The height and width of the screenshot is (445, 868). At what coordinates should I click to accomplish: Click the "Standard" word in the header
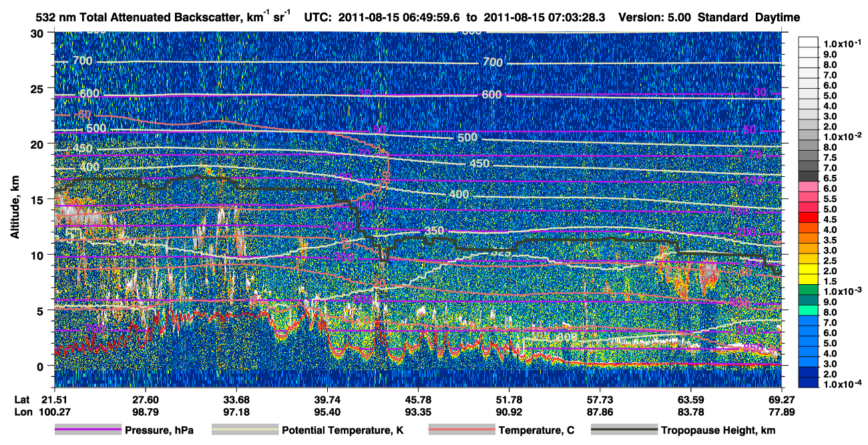(722, 17)
